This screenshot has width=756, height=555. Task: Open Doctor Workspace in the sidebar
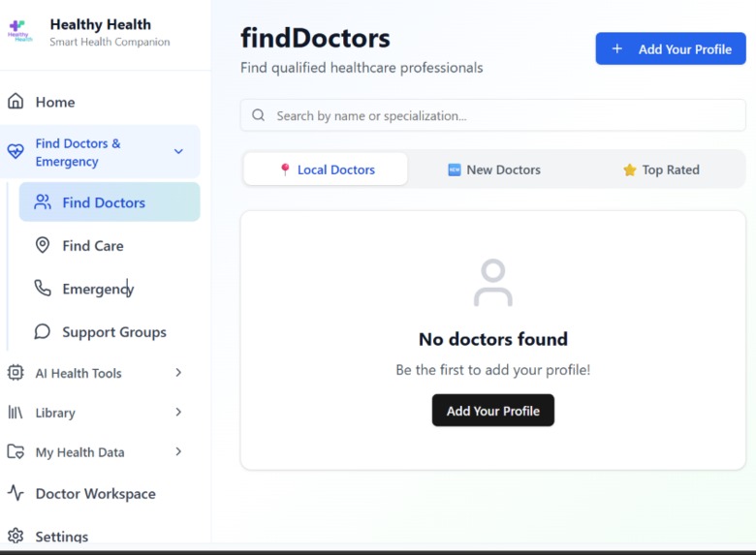click(x=100, y=493)
